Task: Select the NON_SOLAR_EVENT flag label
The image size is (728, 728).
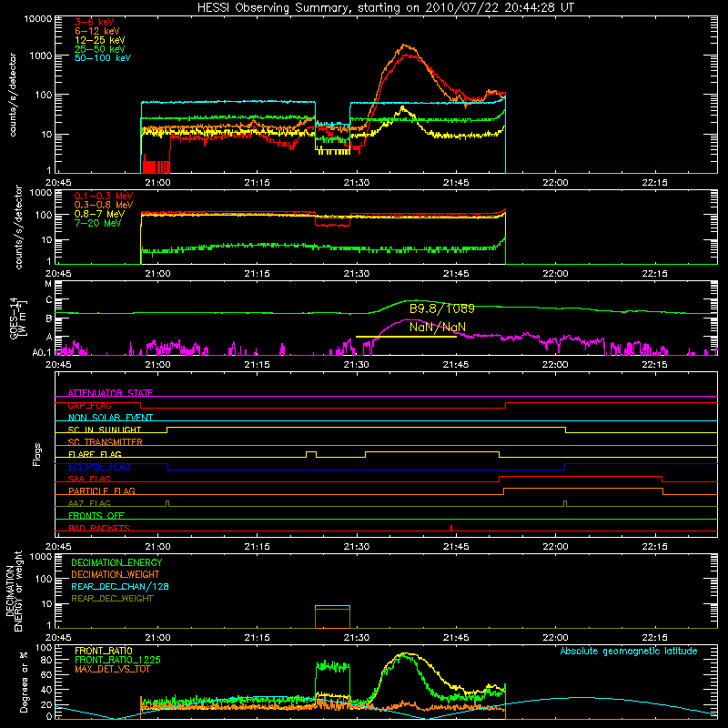Action: 110,418
